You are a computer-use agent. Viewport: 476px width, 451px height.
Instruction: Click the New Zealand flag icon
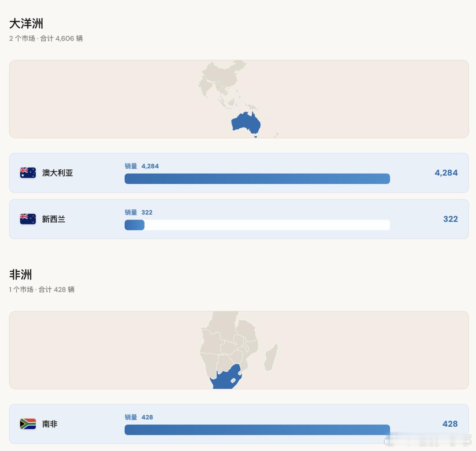(28, 219)
